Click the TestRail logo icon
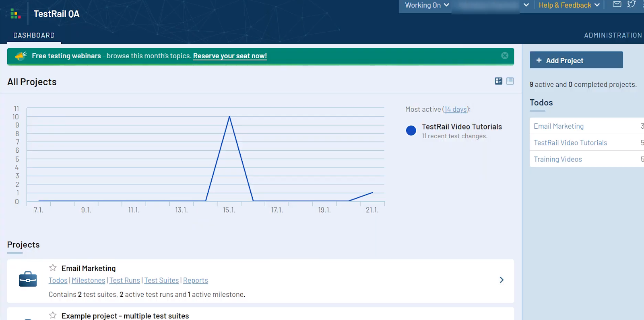This screenshot has height=320, width=644. click(15, 14)
